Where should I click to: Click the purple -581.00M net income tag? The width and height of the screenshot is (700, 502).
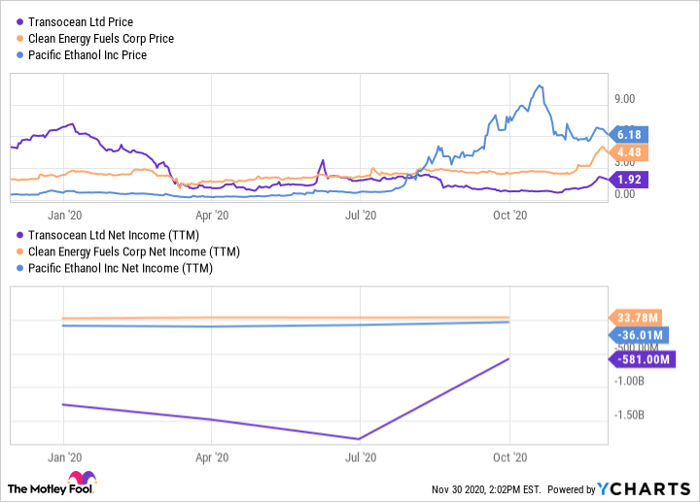click(640, 359)
